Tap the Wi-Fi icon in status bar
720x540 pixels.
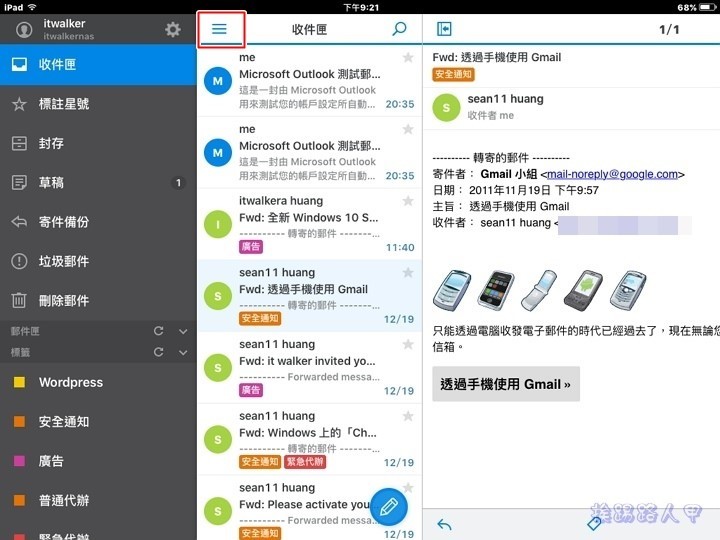pyautogui.click(x=32, y=7)
